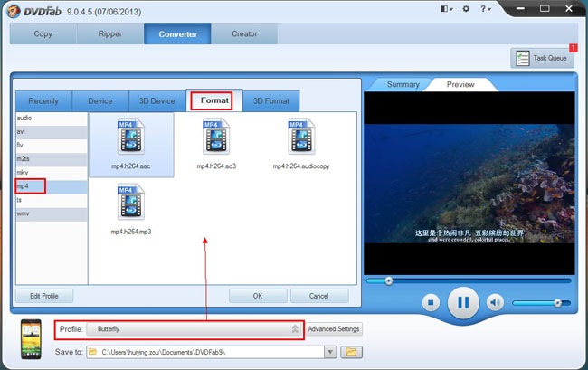The height and width of the screenshot is (370, 588).
Task: Select wmv in the format list
Action: pyautogui.click(x=52, y=213)
